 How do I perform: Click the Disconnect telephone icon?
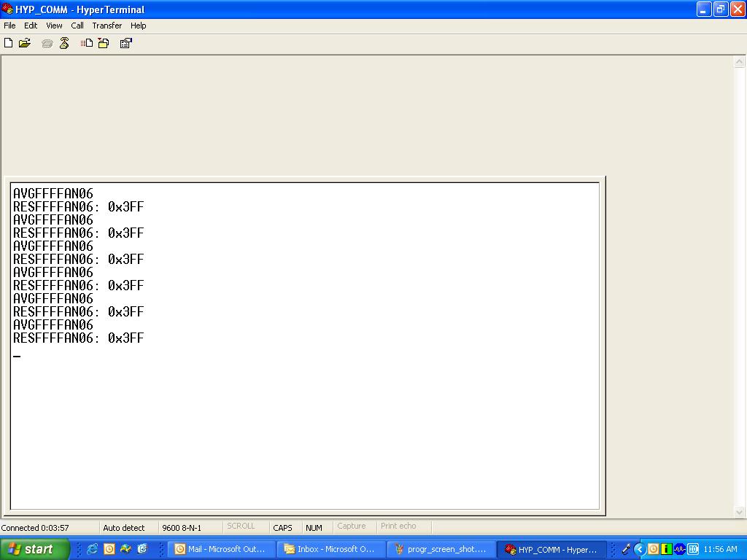pos(64,43)
